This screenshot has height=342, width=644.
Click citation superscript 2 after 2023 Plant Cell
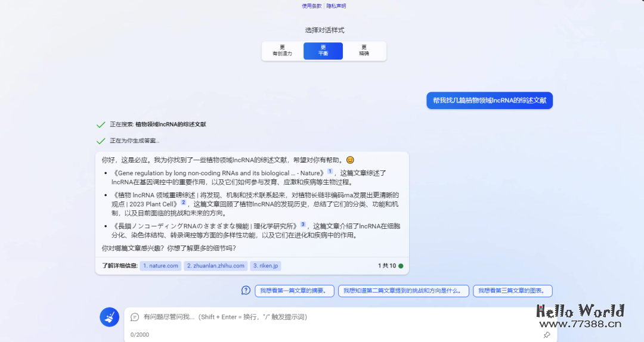pos(183,203)
